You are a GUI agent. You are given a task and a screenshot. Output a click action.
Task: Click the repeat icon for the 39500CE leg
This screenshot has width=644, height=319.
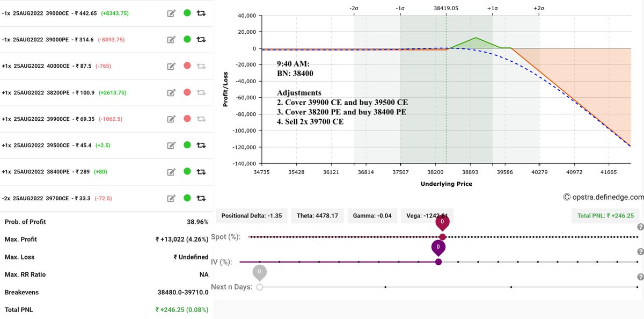pyautogui.click(x=201, y=145)
